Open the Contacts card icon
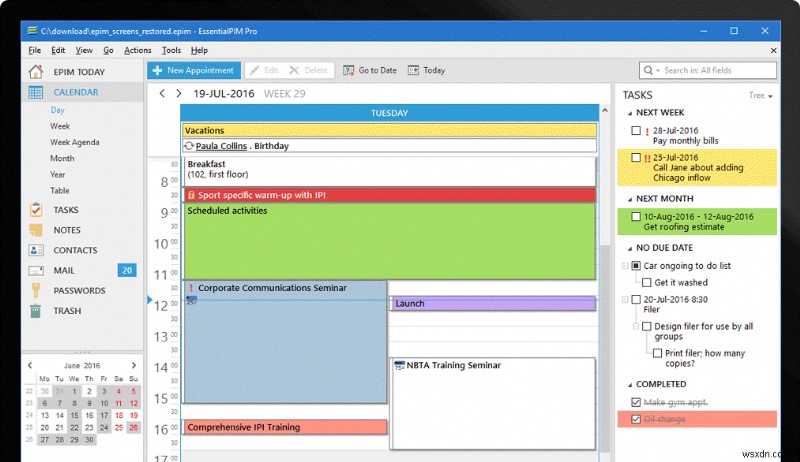The image size is (800, 462). click(36, 250)
